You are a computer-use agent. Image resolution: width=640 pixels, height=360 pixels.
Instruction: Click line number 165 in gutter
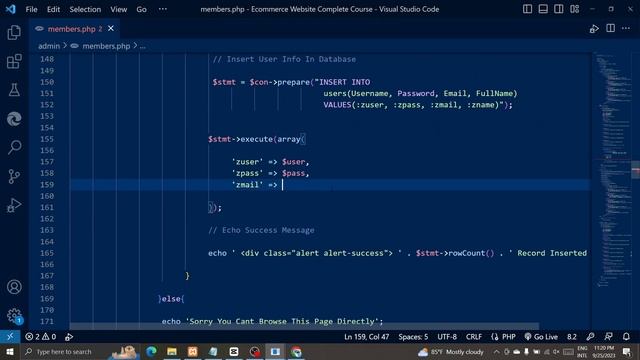pos(47,253)
